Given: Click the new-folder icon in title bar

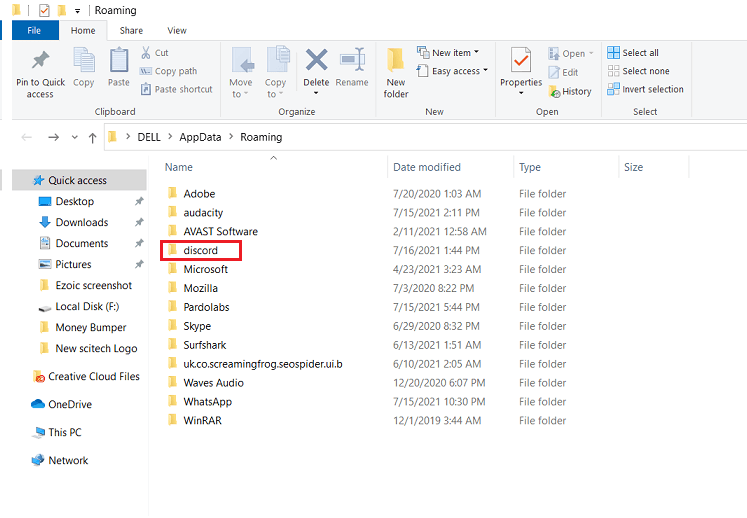Looking at the screenshot, I should 61,10.
